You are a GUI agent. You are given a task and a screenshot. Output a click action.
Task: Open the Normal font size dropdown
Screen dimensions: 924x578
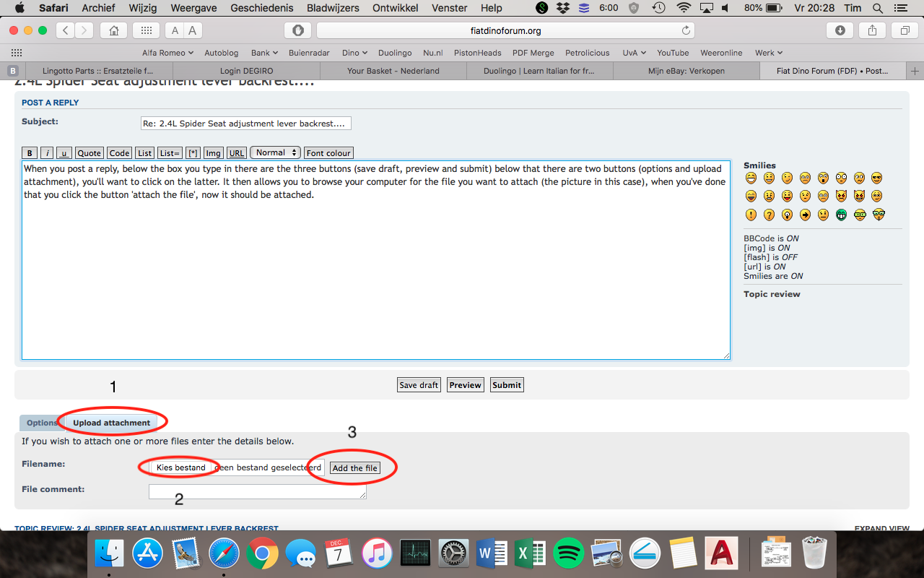[x=275, y=152]
